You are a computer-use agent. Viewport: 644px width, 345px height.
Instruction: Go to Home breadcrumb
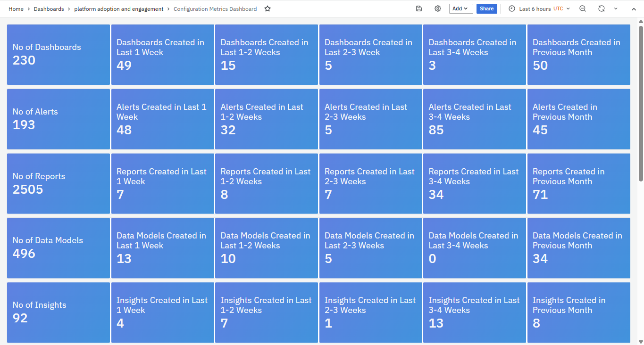(x=16, y=9)
